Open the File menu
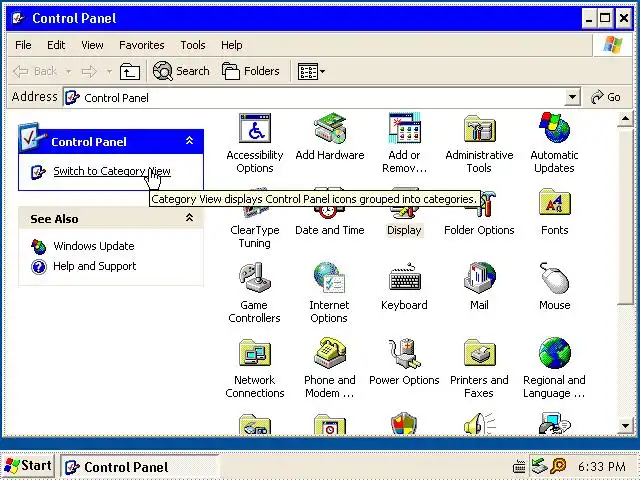Viewport: 640px width, 480px height. coord(23,45)
